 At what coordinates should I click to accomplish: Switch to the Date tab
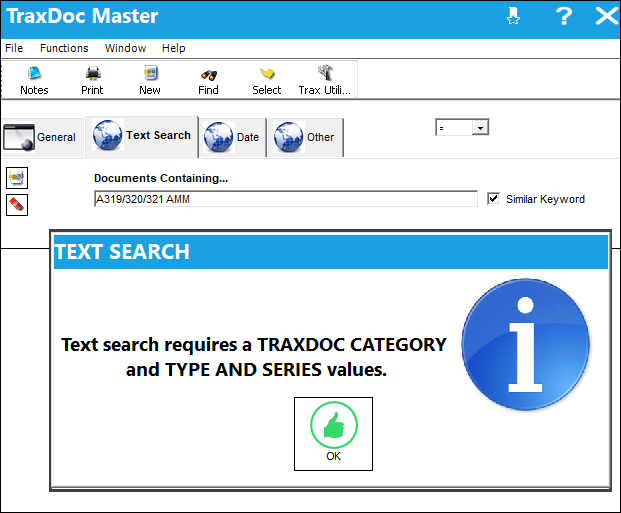tap(232, 137)
